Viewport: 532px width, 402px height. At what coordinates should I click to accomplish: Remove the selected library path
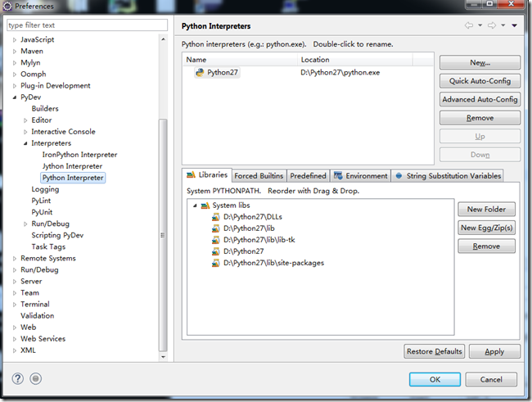(486, 246)
